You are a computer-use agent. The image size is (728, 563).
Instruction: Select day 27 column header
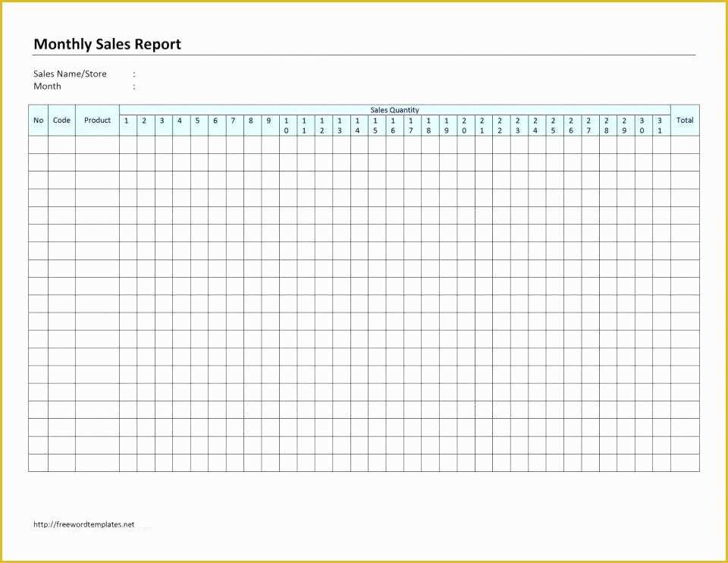[x=591, y=125]
